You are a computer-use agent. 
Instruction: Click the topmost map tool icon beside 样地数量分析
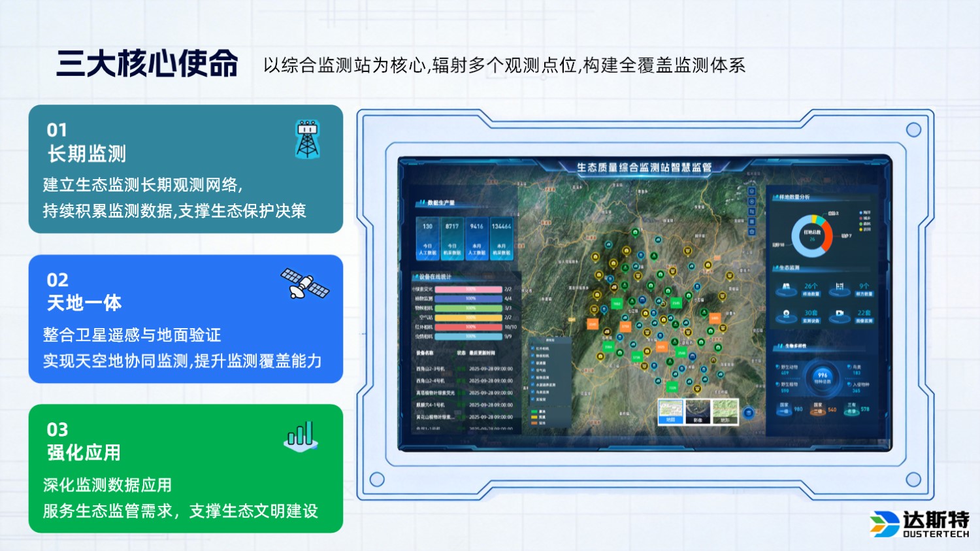[x=751, y=192]
